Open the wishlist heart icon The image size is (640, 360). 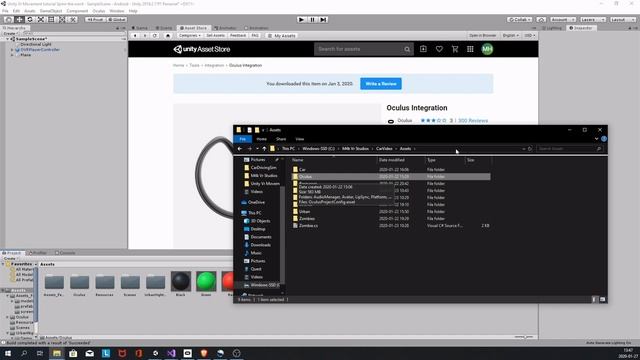point(439,49)
